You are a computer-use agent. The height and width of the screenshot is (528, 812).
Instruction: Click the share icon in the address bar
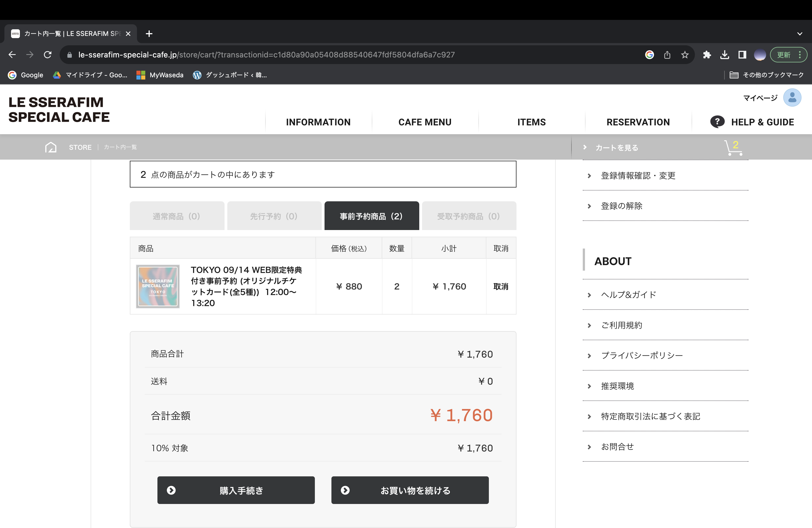tap(667, 55)
